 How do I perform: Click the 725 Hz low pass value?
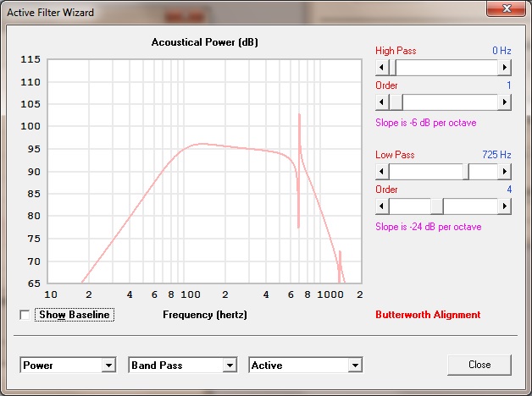(496, 155)
